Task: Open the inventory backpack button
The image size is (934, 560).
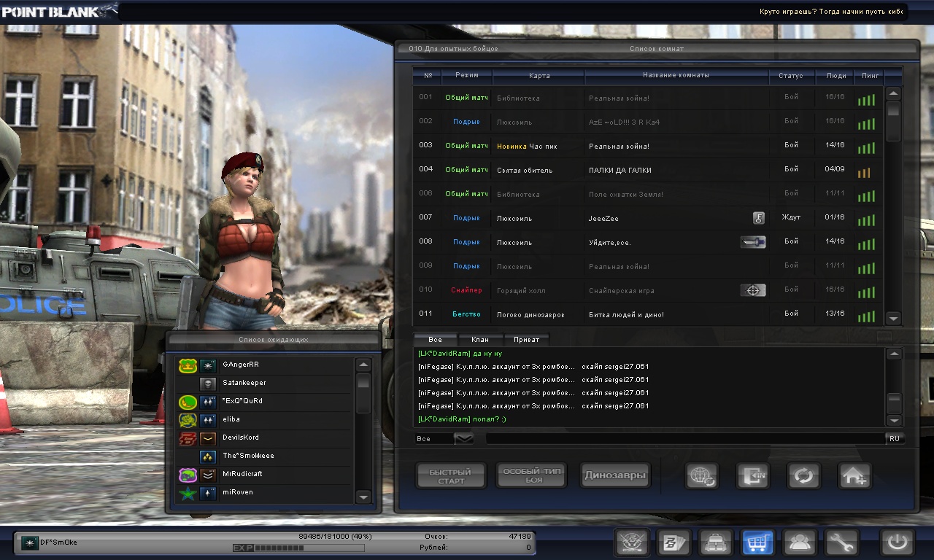Action: point(716,542)
